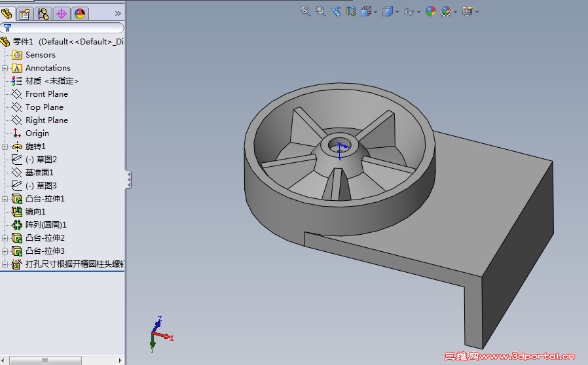588x365 pixels.
Task: Expand the 凸台-拉伸2 feature
Action: [5, 238]
